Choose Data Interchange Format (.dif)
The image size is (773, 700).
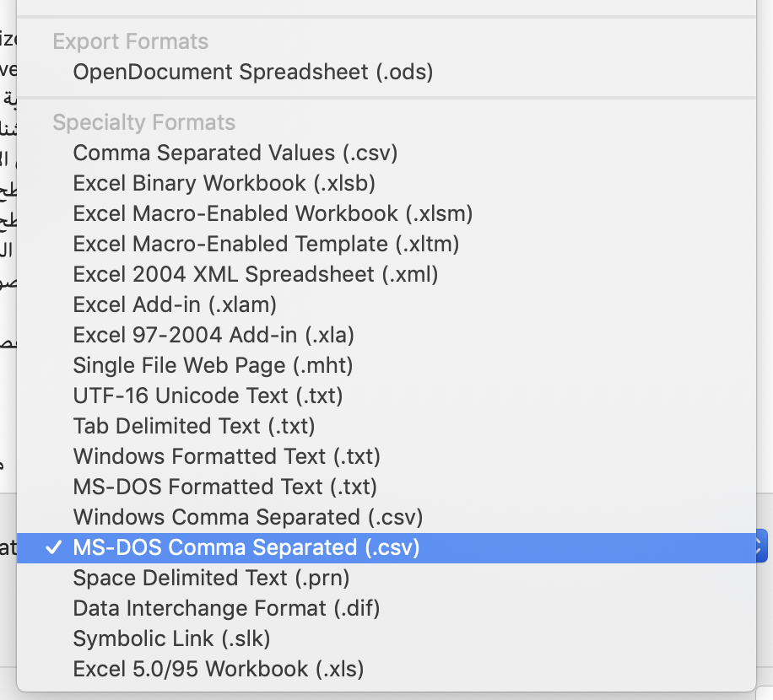tap(226, 608)
